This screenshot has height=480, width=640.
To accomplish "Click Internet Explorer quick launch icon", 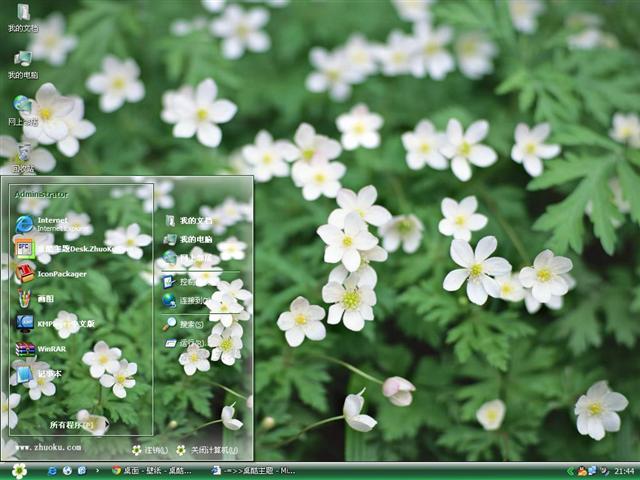I will [x=52, y=471].
